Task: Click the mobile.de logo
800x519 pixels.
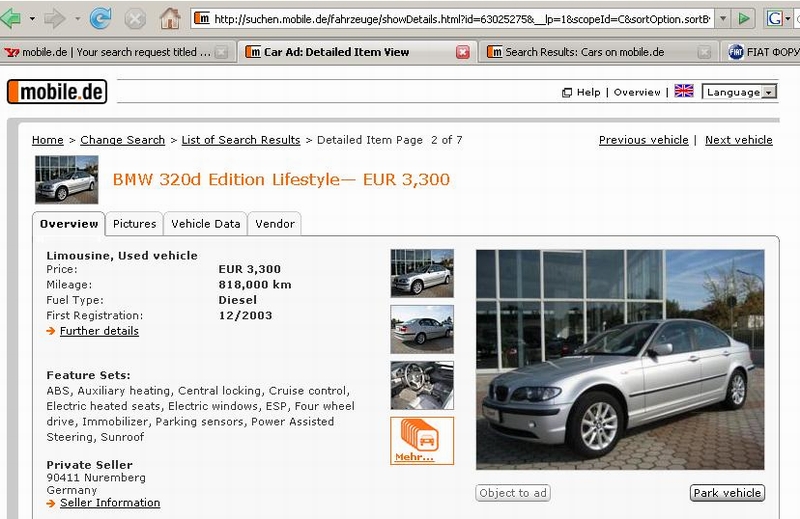Action: pyautogui.click(x=57, y=92)
